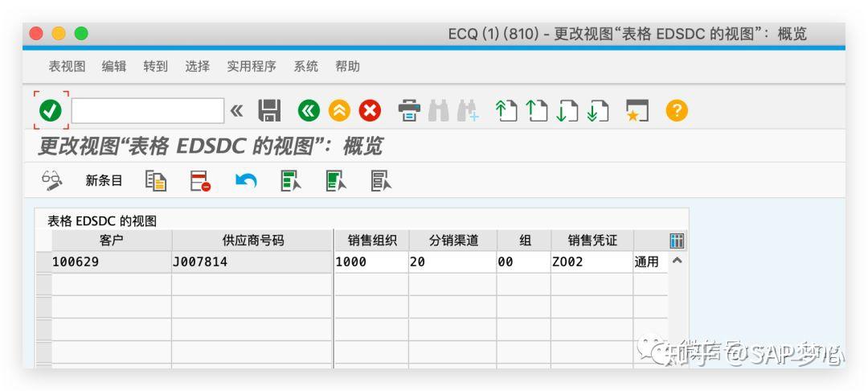This screenshot has width=868, height=391.
Task: Click the sales organization cell 1000
Action: 372,262
